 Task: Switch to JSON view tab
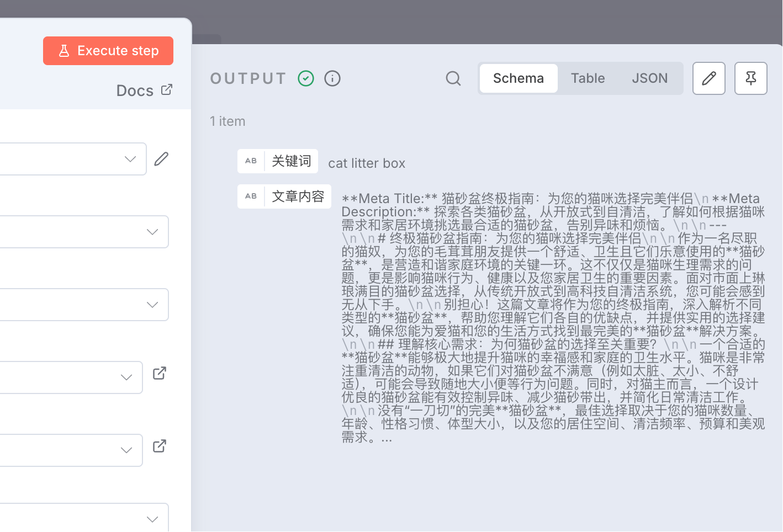pos(650,78)
